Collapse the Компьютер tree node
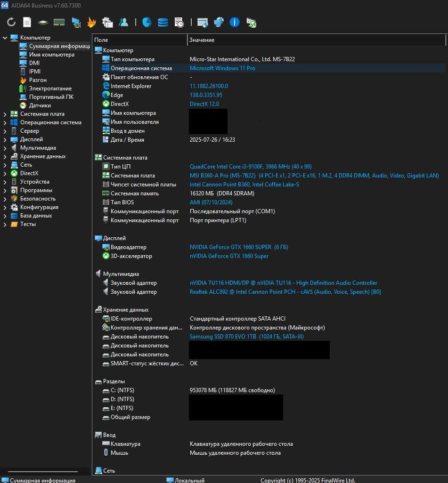This screenshot has height=483, width=448. point(5,38)
